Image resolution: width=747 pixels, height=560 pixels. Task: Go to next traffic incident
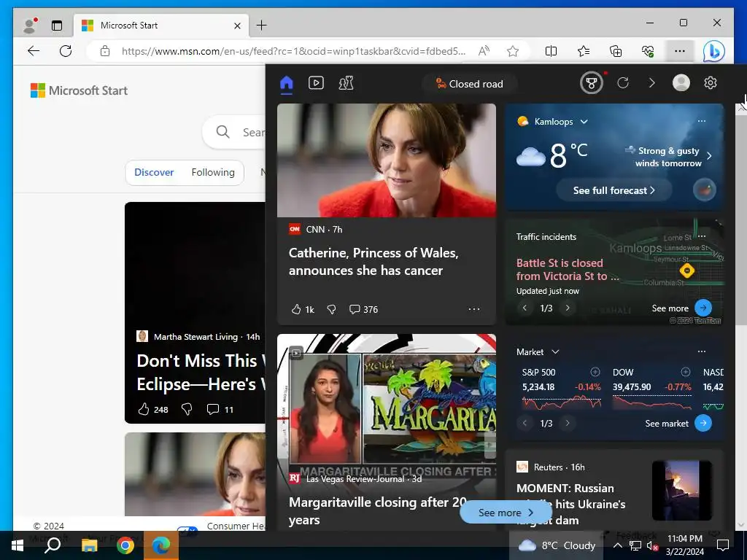click(x=568, y=308)
